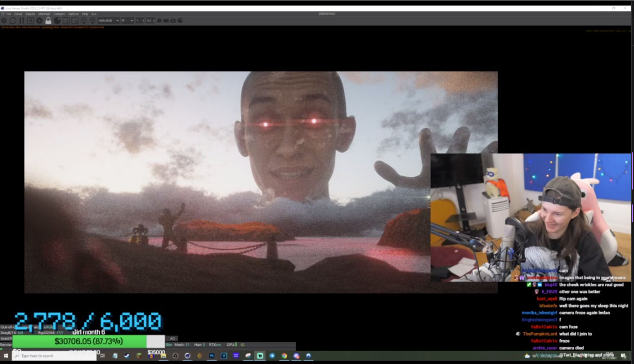Viewport: 634px width, 364px height.
Task: Click the weather cloud icon in the system tray
Action: (x=527, y=356)
